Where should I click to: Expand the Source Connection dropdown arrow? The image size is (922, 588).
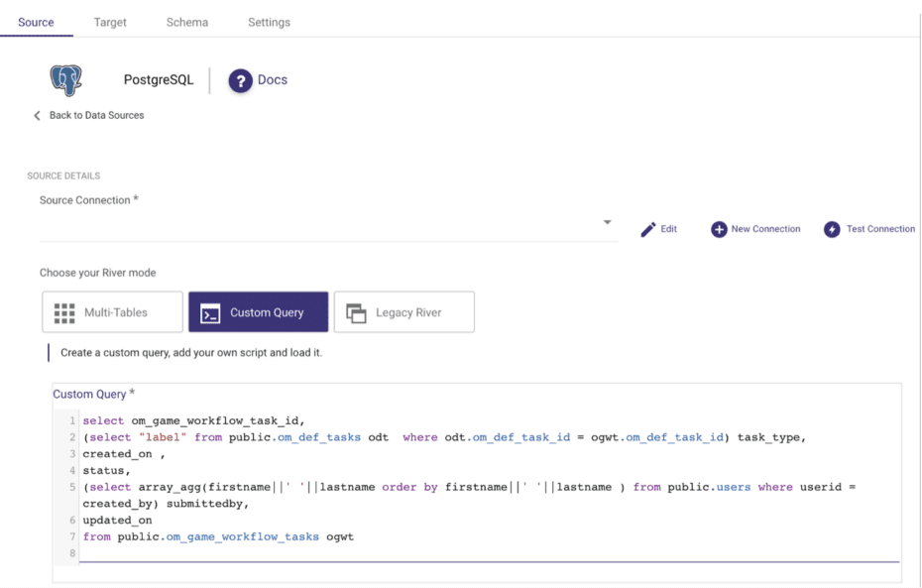(x=608, y=223)
